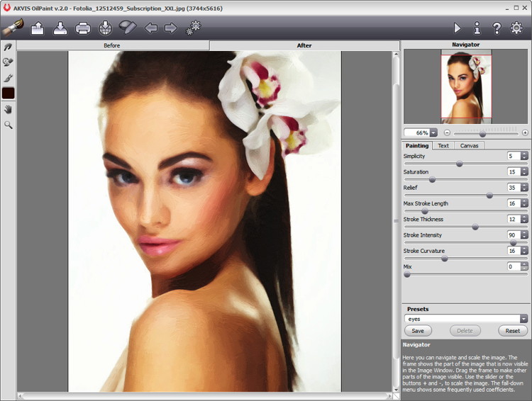Click the print image icon
Screen dimensions: 532x401
point(83,28)
